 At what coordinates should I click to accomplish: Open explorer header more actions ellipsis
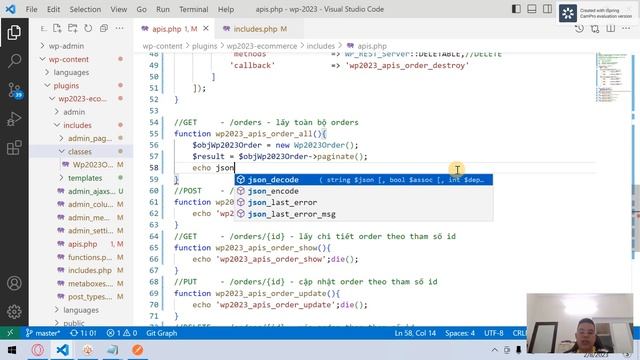119,28
